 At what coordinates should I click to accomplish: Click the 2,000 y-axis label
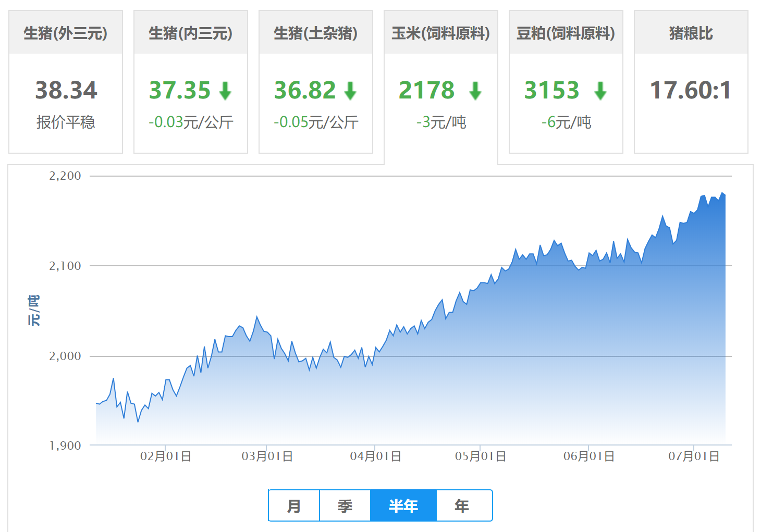tap(65, 356)
